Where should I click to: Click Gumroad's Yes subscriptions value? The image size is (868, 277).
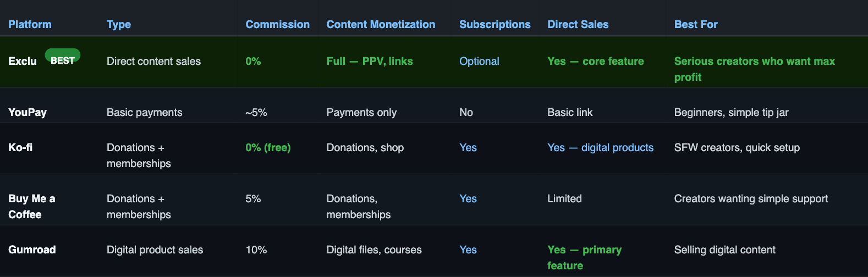[468, 250]
